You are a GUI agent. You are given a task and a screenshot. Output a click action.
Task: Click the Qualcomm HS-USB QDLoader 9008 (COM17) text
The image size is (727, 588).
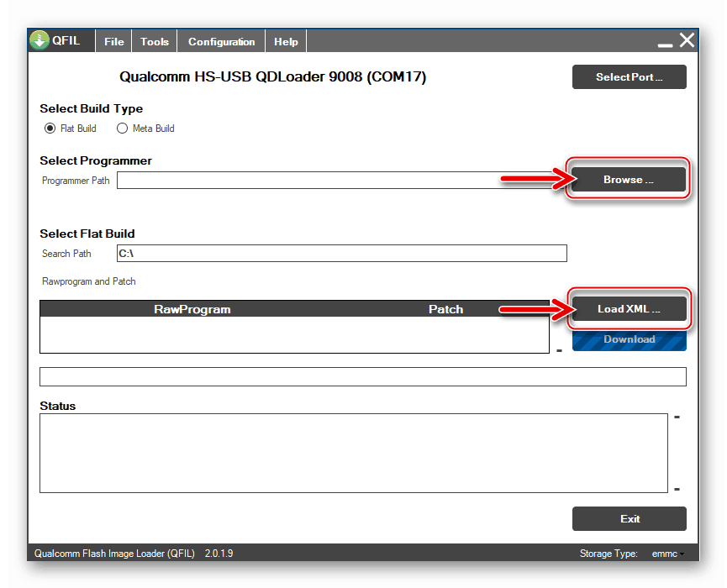coord(272,76)
